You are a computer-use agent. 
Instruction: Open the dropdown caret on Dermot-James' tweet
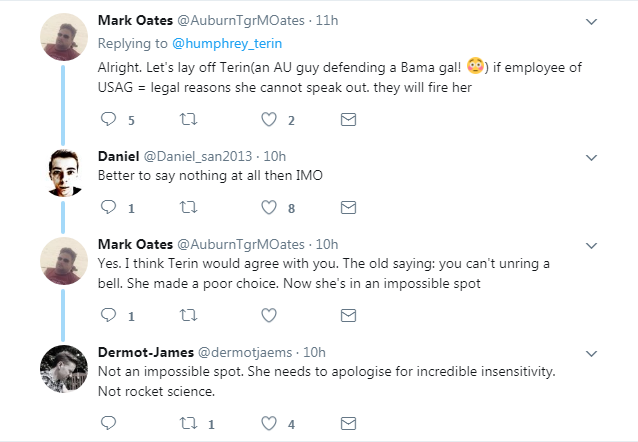click(591, 353)
